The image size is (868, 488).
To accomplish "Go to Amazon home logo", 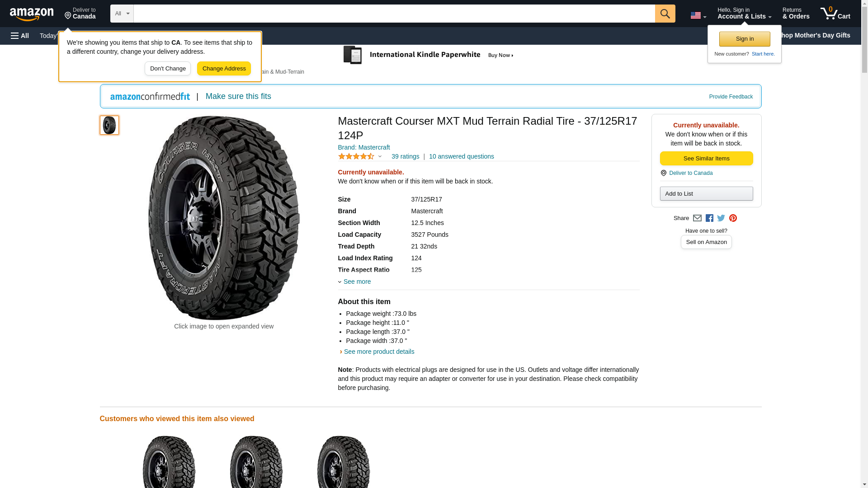I will click(32, 14).
